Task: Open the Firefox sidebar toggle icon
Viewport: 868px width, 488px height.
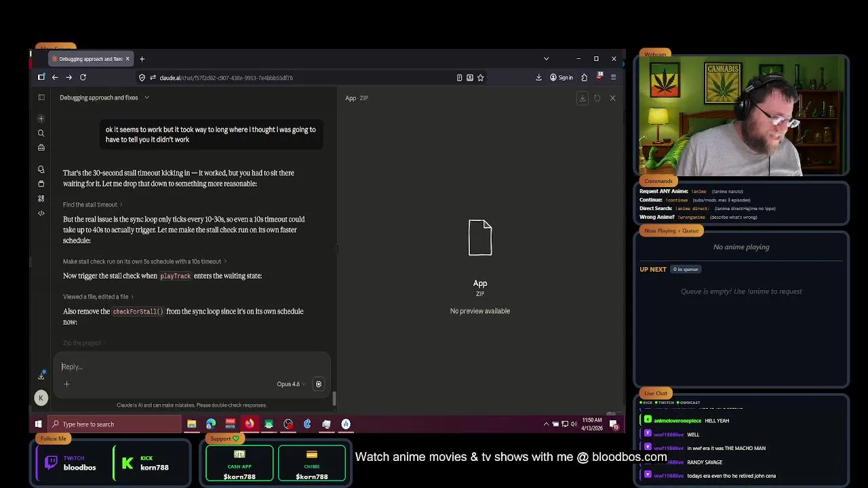Action: coord(41,77)
